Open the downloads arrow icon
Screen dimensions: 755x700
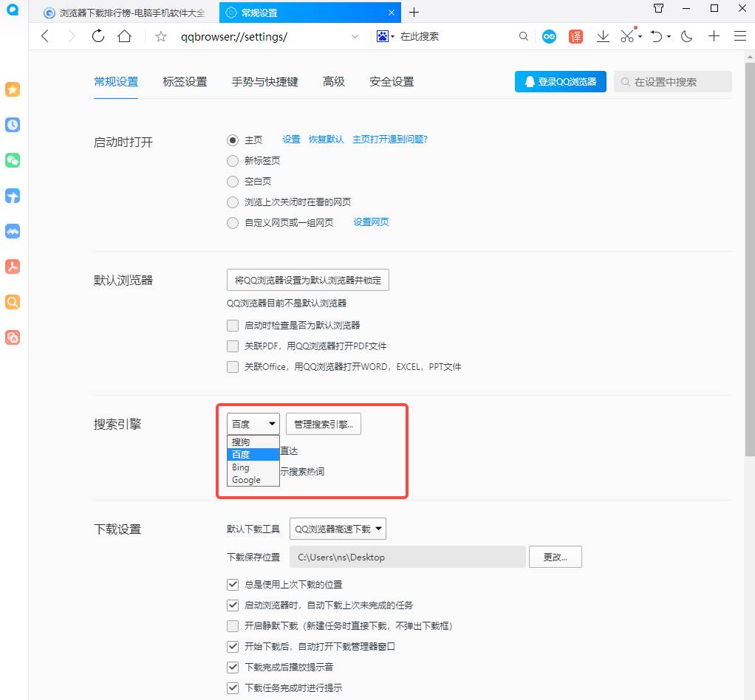tap(603, 36)
